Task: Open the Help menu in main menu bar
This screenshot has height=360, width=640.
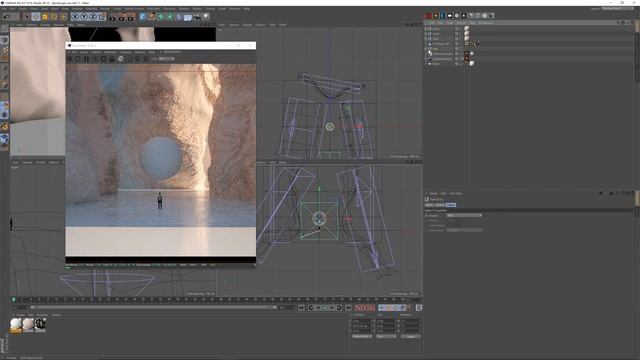Action: (x=247, y=9)
